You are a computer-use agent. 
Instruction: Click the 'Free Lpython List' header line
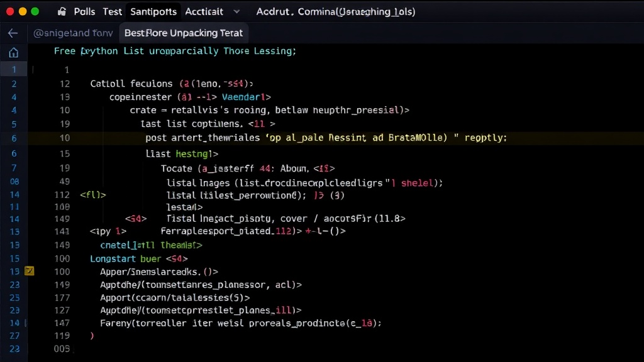(175, 51)
